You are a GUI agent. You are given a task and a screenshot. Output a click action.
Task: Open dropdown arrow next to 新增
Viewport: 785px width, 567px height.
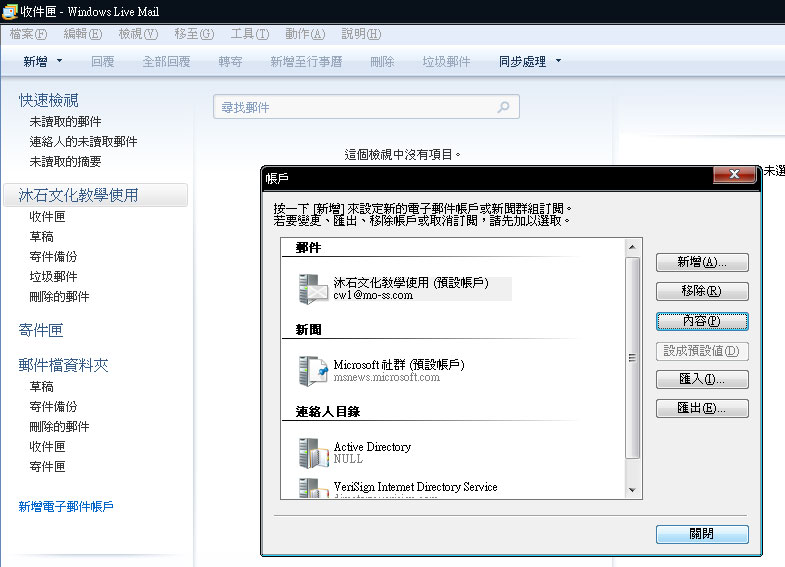tap(60, 61)
